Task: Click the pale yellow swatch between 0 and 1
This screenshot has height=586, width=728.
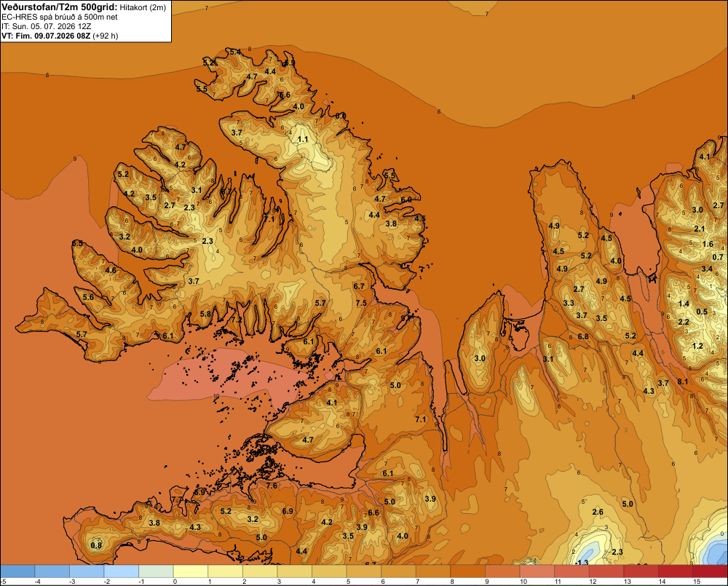Action: click(191, 571)
